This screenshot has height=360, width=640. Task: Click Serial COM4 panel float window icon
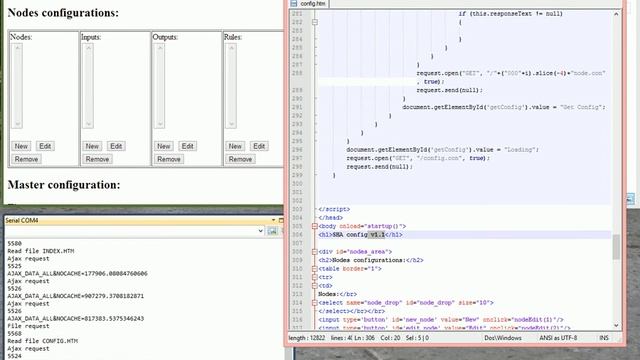coord(281,220)
